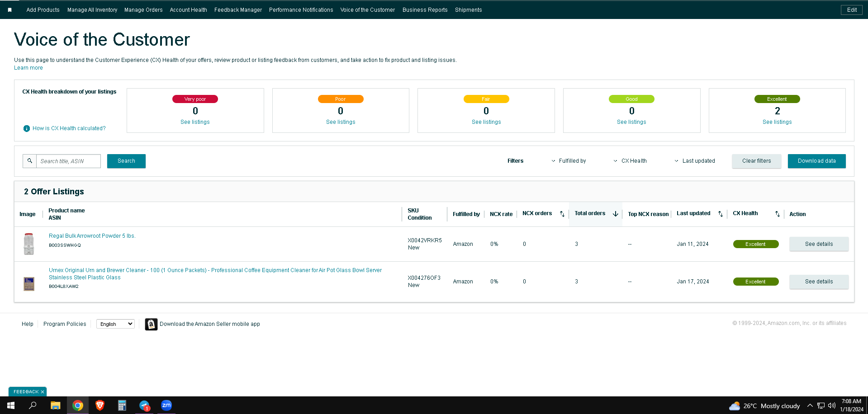
Task: Open the English language selector
Action: [115, 324]
